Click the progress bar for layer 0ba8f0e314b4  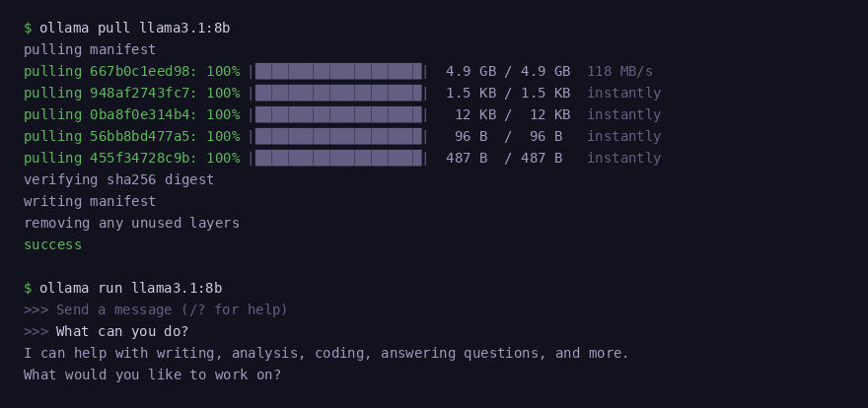coord(338,114)
